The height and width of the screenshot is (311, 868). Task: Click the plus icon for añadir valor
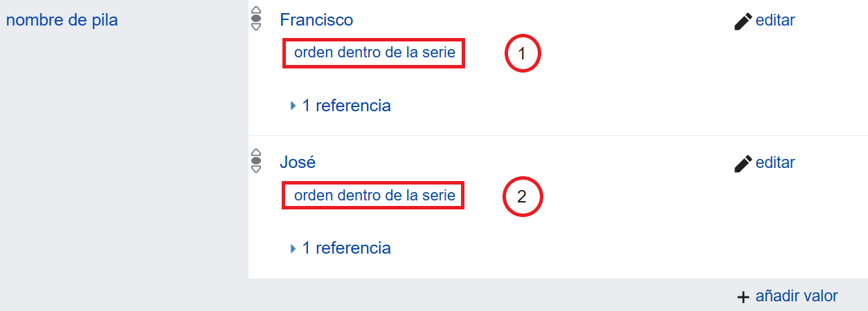pyautogui.click(x=743, y=297)
